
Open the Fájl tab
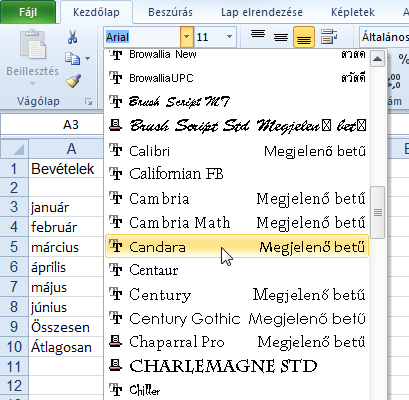pyautogui.click(x=28, y=12)
